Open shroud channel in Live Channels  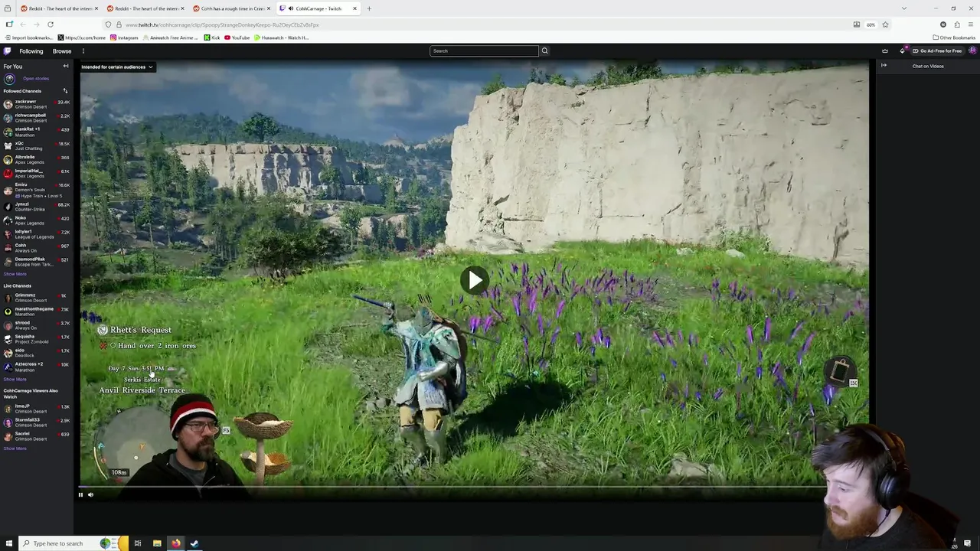37,325
